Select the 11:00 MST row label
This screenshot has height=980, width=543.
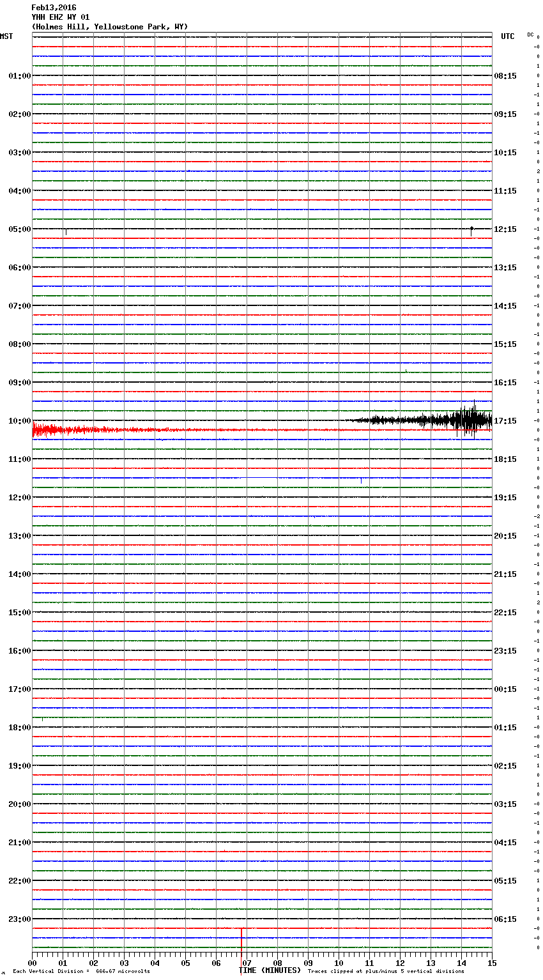(19, 459)
